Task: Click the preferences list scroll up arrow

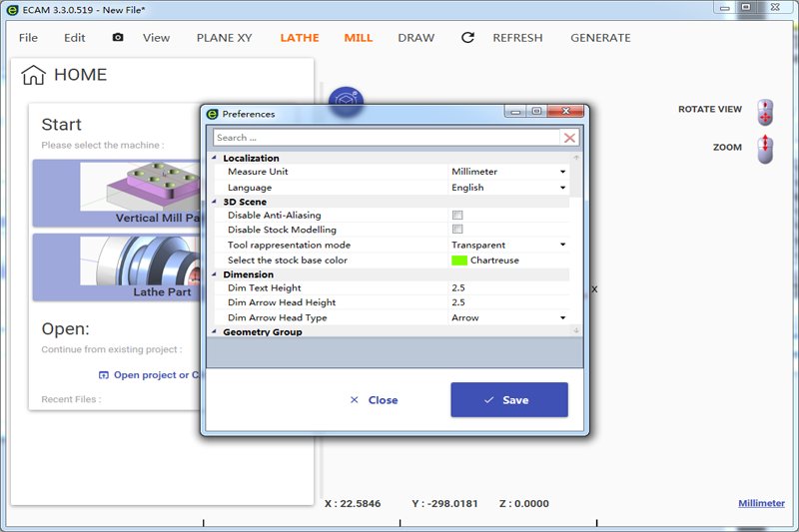Action: pos(576,158)
